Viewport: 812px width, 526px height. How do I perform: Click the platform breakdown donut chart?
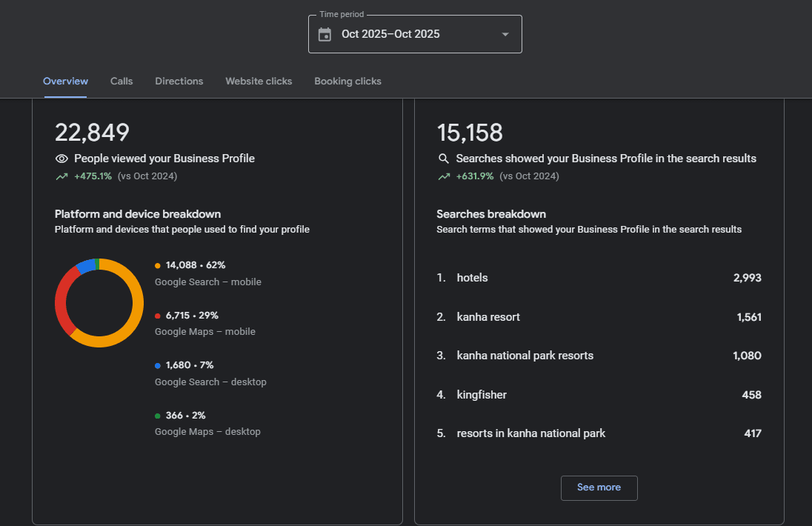pyautogui.click(x=99, y=303)
